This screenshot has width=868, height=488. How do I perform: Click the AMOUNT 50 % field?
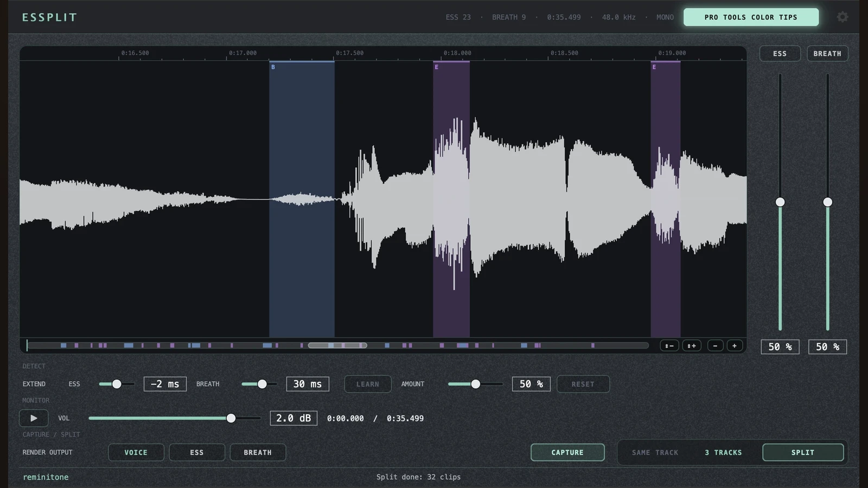point(531,384)
